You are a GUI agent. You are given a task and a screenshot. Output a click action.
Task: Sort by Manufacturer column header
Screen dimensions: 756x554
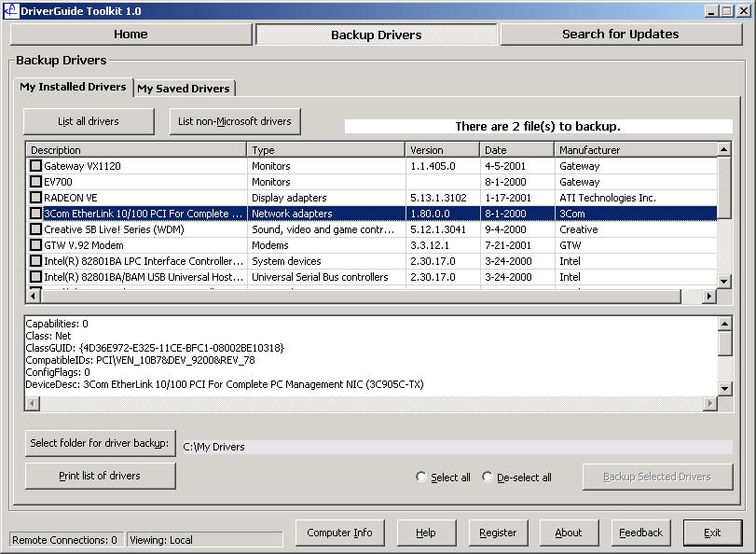636,150
